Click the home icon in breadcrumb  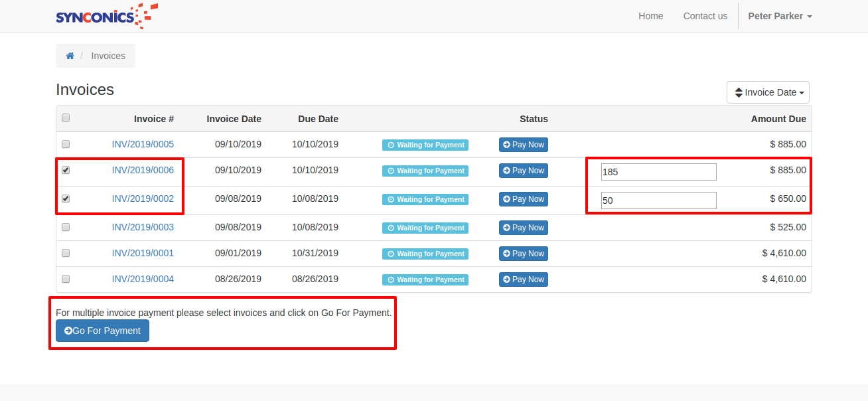click(x=70, y=56)
